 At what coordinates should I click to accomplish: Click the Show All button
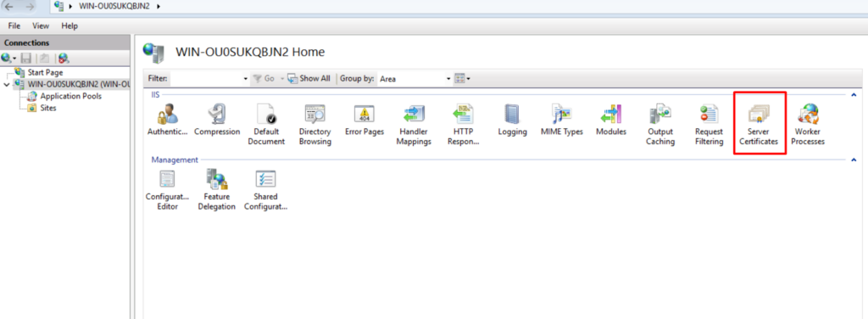coord(309,79)
